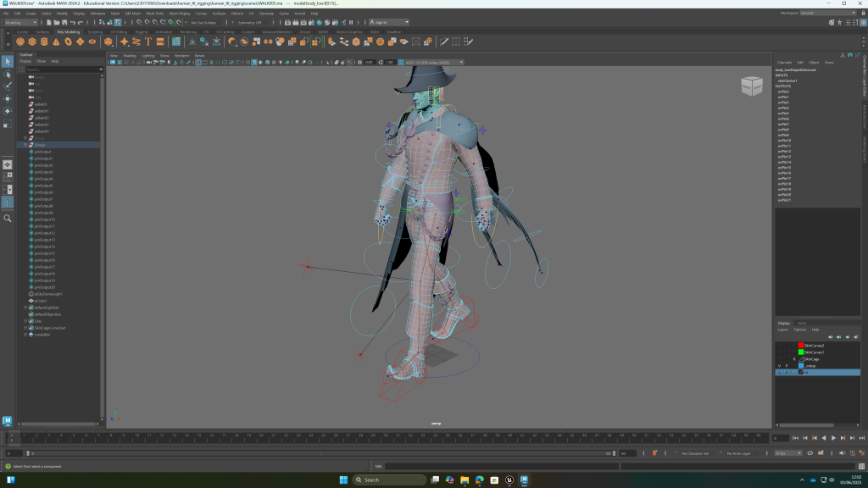Switch to the Rigging shelf tab
The image size is (868, 488).
141,31
